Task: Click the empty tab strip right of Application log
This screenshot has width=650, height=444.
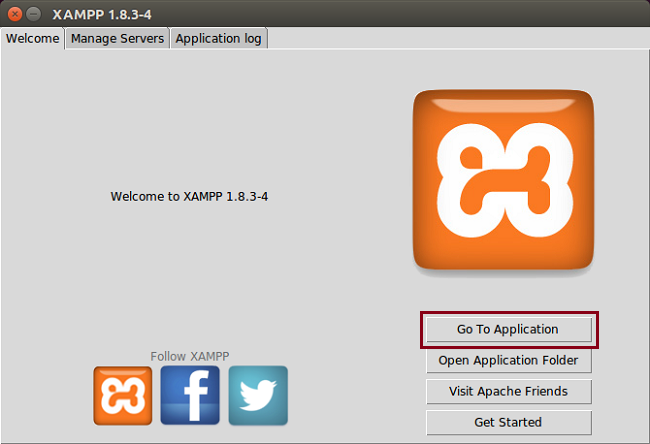Action: point(450,38)
